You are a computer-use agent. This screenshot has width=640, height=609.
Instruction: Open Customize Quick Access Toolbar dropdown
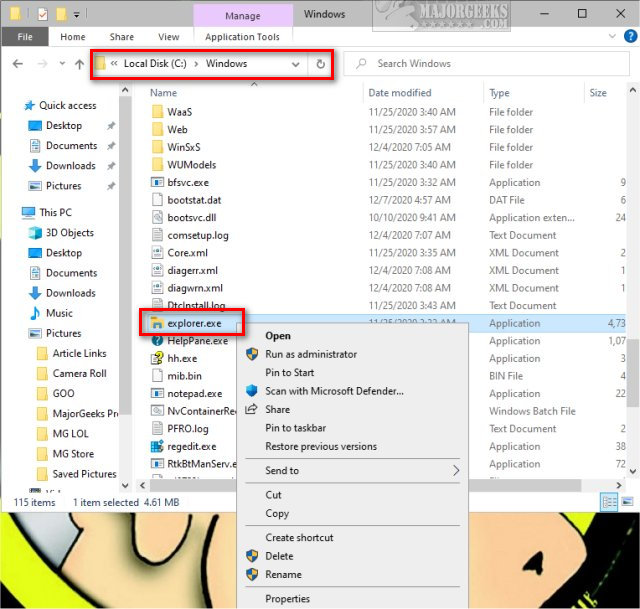pyautogui.click(x=76, y=15)
